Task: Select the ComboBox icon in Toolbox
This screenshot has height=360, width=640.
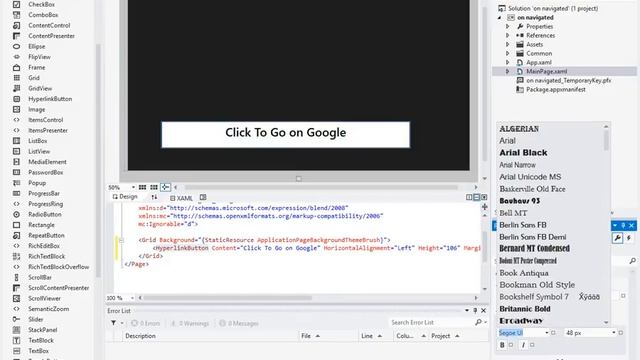Action: (x=16, y=15)
